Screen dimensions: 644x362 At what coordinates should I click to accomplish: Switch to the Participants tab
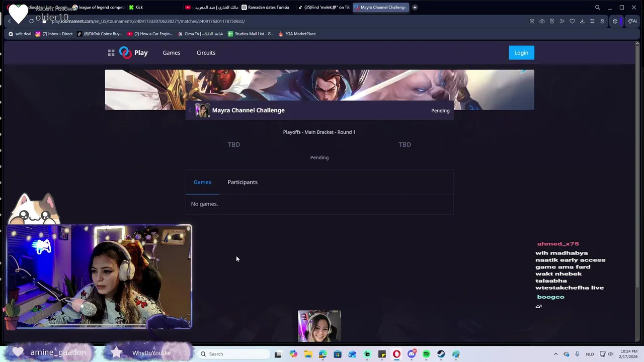(243, 182)
